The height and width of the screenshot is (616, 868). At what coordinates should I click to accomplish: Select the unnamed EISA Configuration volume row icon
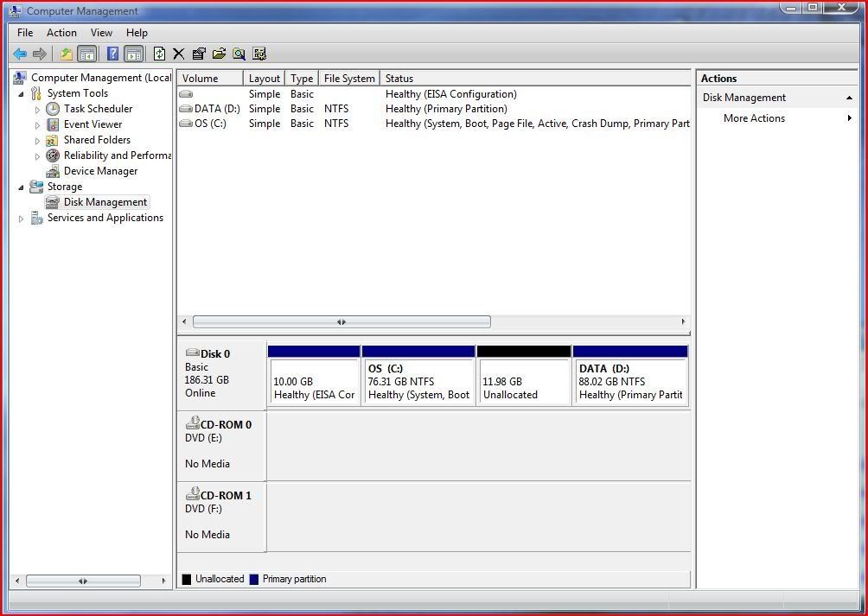[x=186, y=94]
